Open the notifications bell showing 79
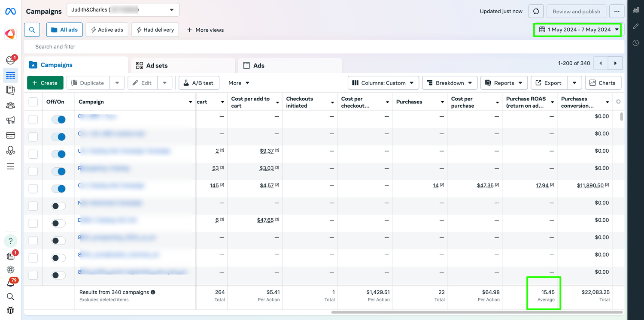644x320 pixels. coord(11,284)
